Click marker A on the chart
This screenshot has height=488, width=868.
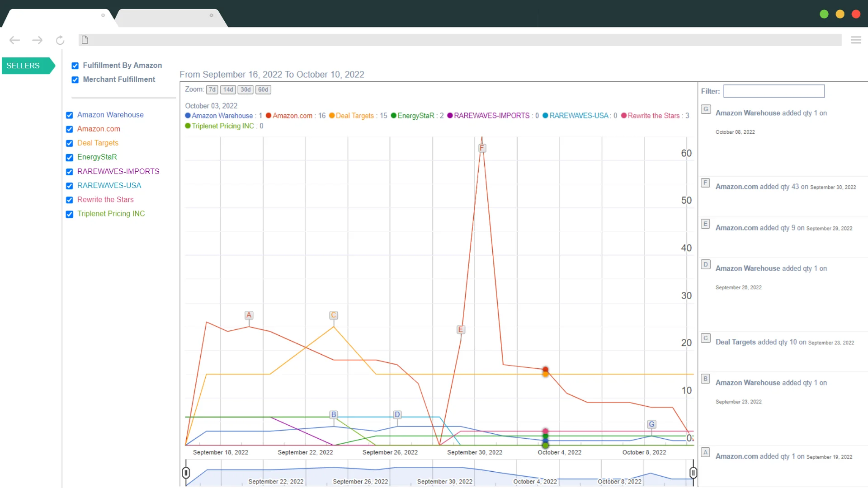click(x=249, y=315)
